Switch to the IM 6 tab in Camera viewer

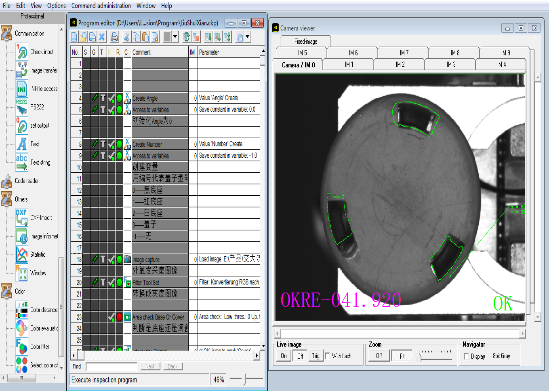click(353, 53)
